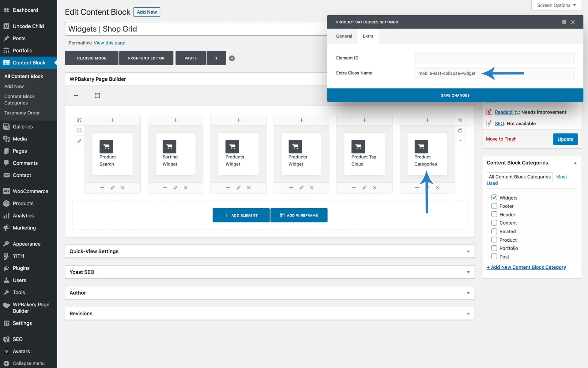The width and height of the screenshot is (588, 368).
Task: Click the row edit pencil icon on the left
Action: [x=79, y=141]
